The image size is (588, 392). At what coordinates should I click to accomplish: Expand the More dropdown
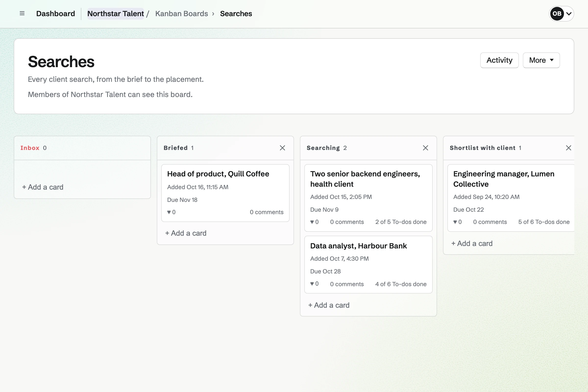tap(541, 60)
